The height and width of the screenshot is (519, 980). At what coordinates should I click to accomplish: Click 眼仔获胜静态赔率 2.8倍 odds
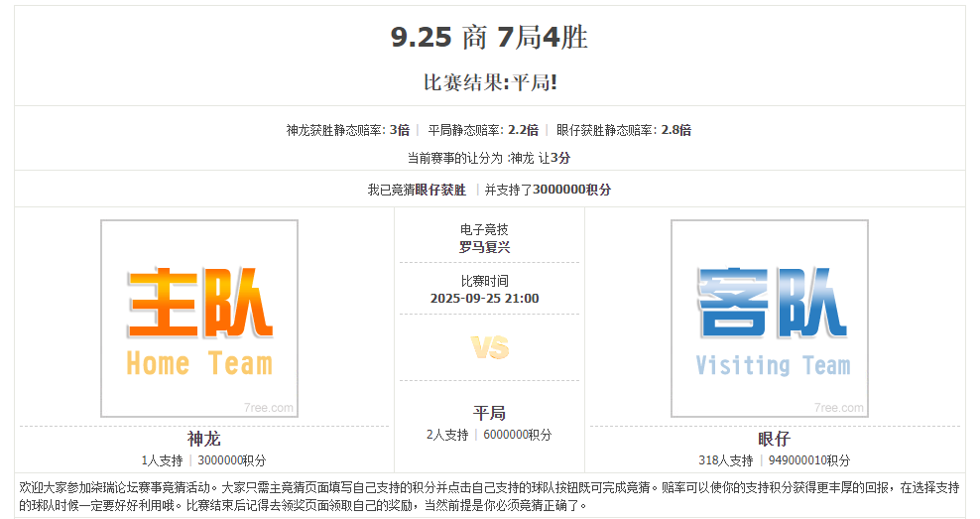[x=624, y=130]
